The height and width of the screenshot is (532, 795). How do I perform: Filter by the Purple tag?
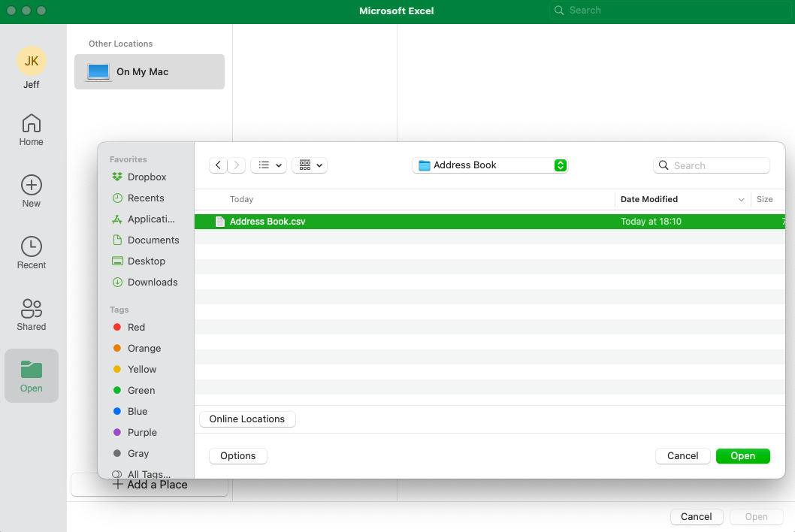[135, 433]
